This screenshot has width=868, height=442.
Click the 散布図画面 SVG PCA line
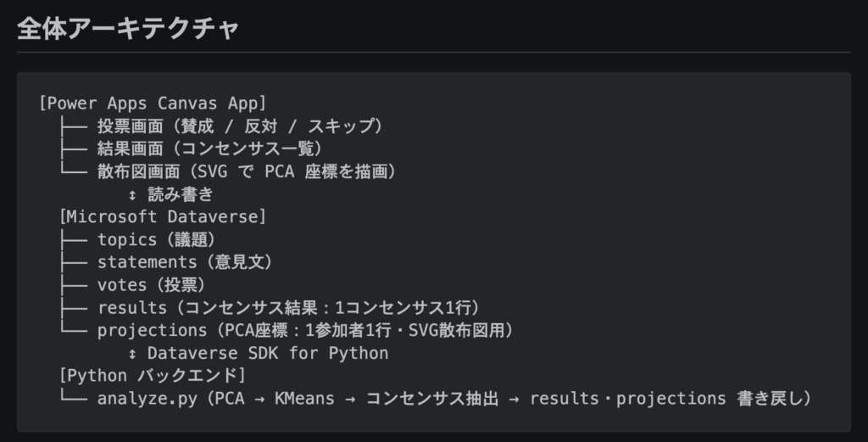click(247, 172)
